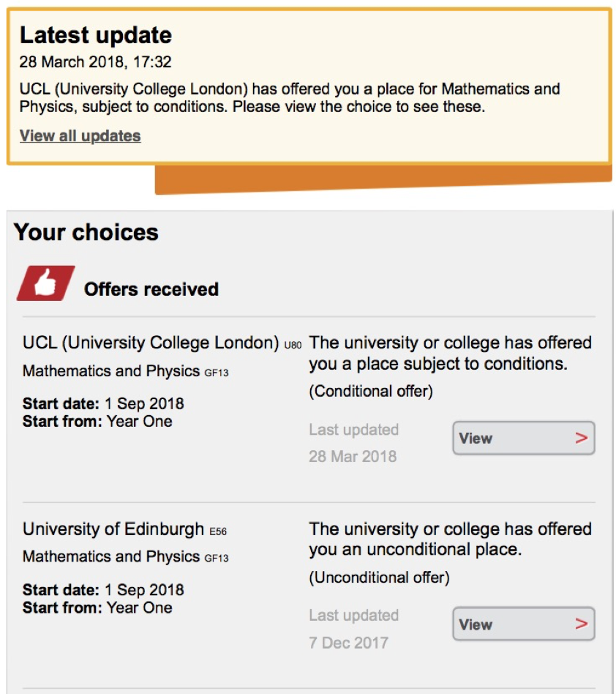Image resolution: width=616 pixels, height=694 pixels.
Task: Click the Edinburgh last updated date 7 Dec 2017
Action: 348,643
